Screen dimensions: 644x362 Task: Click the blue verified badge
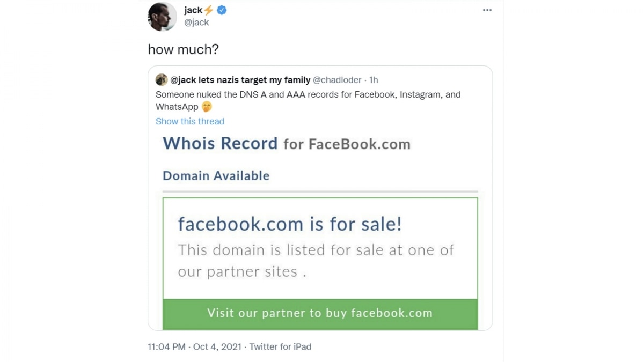click(222, 10)
